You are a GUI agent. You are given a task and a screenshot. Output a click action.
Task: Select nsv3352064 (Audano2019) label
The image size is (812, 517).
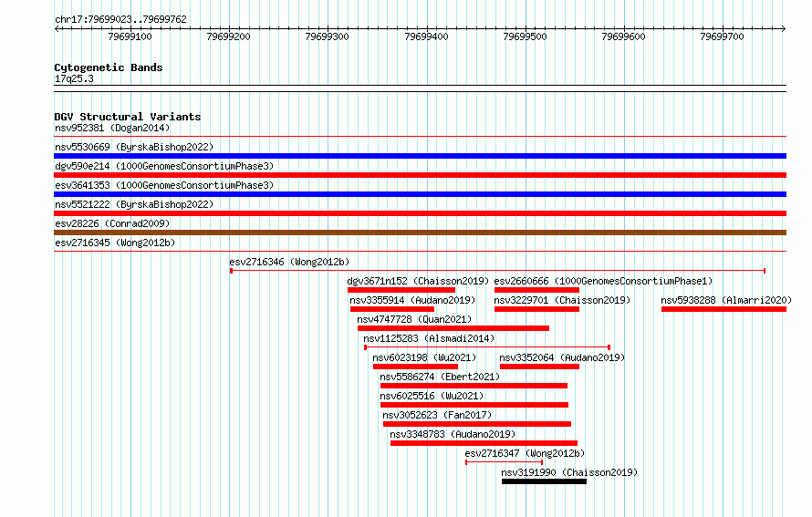tap(562, 357)
